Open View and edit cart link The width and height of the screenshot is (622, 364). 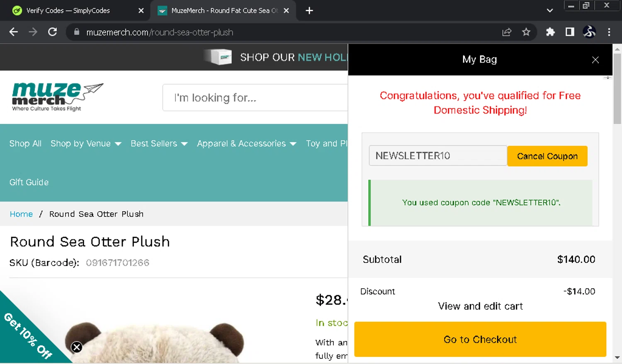(480, 306)
